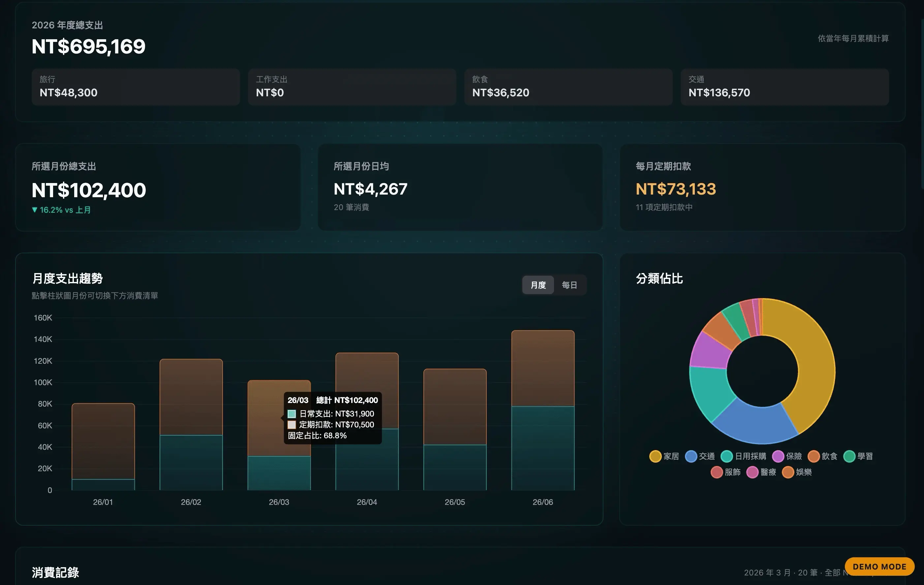924x585 pixels.
Task: Click the 26/05 bar in chart
Action: pyautogui.click(x=455, y=430)
